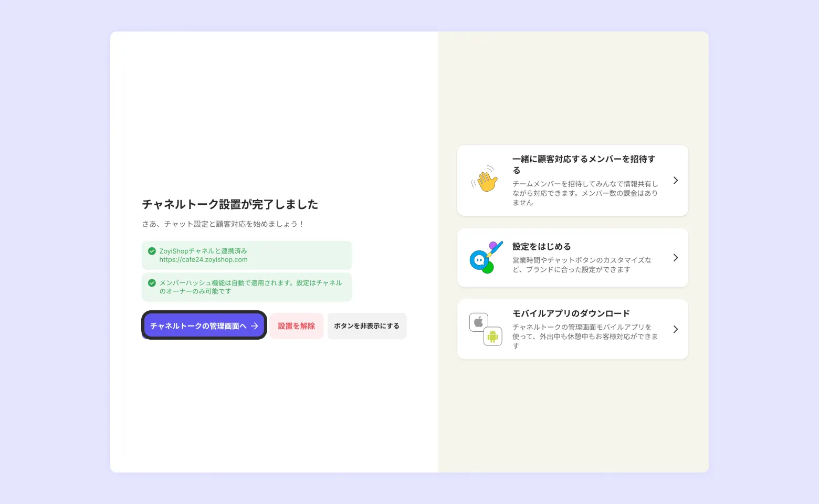This screenshot has width=819, height=504.
Task: Click the チャネルトーク設置が完了しました heading
Action: [x=230, y=204]
